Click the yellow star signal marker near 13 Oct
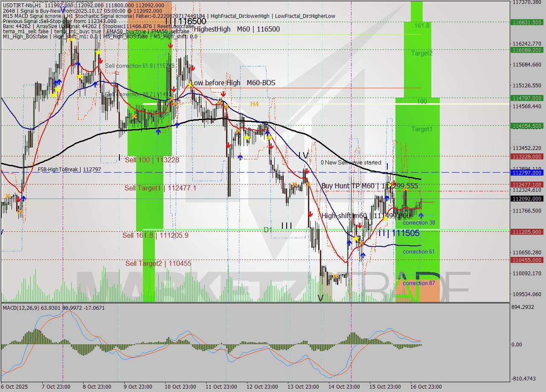This screenshot has height=392, width=546. click(268, 136)
